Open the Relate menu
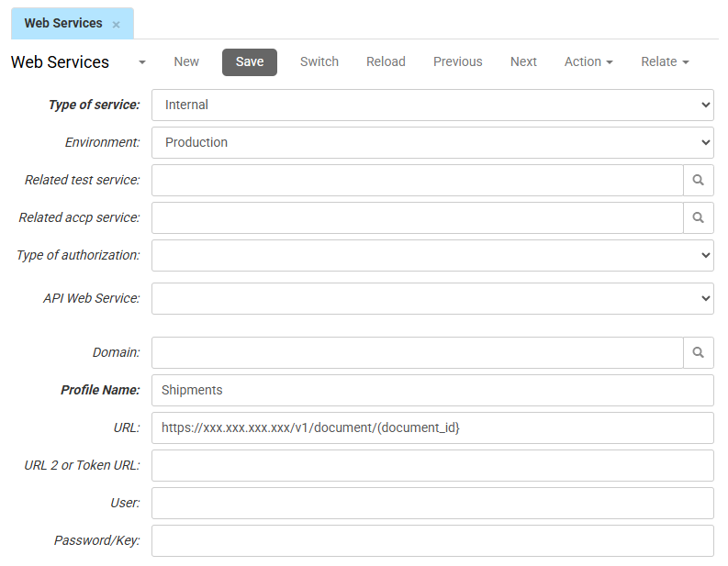Viewport: 728px width, 566px height. pos(665,62)
